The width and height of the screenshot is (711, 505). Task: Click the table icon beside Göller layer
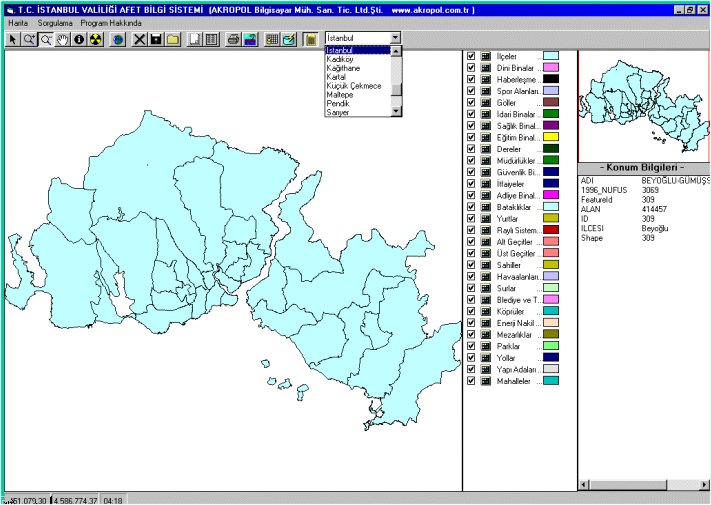coord(485,102)
